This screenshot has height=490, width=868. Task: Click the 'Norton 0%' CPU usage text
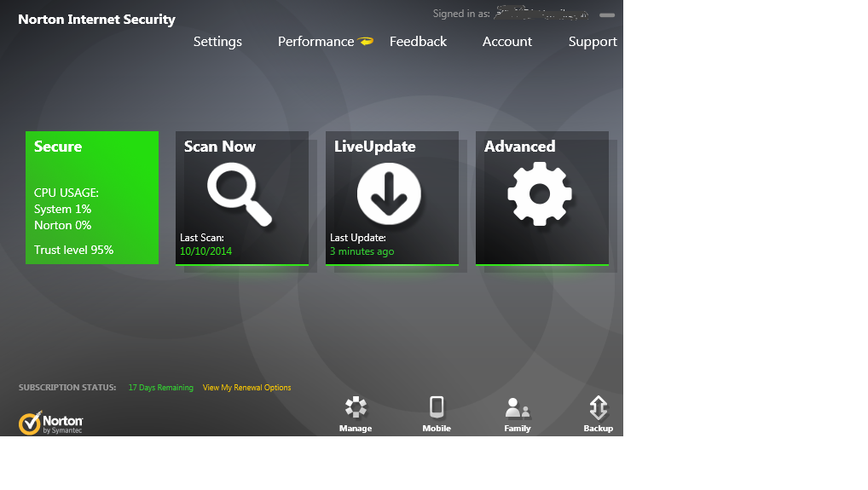(x=62, y=226)
